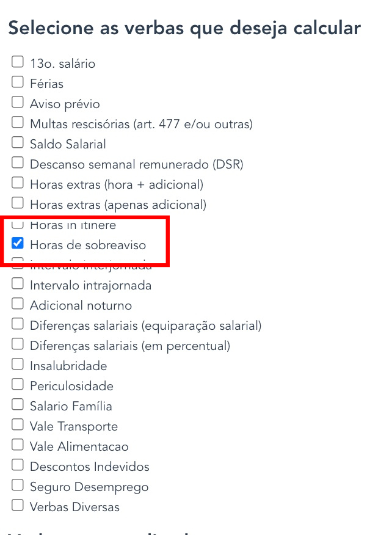Enable Descanso semanal remunerado (DSR)
Image resolution: width=392 pixels, height=535 pixels.
18,162
